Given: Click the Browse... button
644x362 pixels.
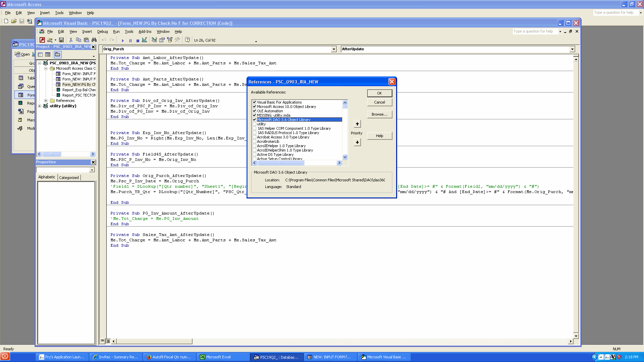Looking at the screenshot, I should click(x=379, y=114).
